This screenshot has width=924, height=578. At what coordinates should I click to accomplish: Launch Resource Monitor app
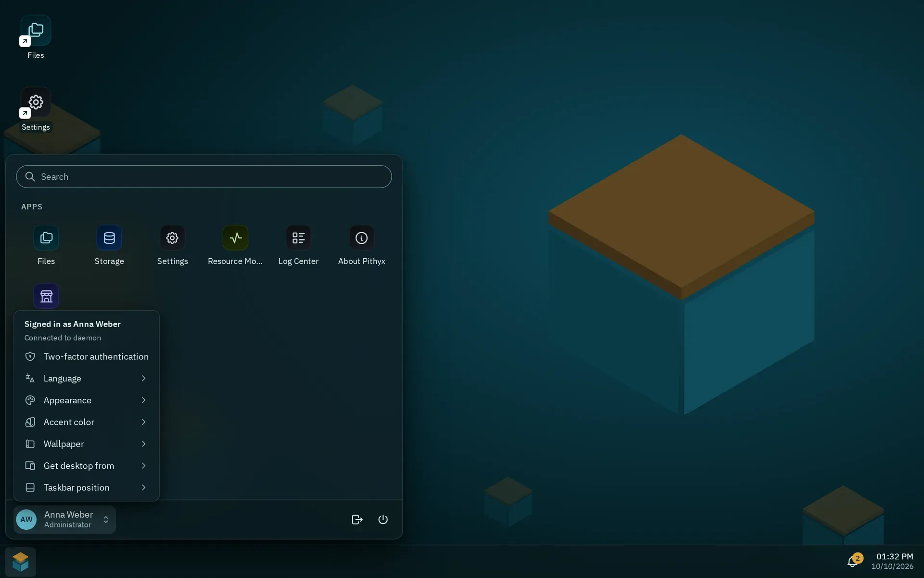click(235, 246)
